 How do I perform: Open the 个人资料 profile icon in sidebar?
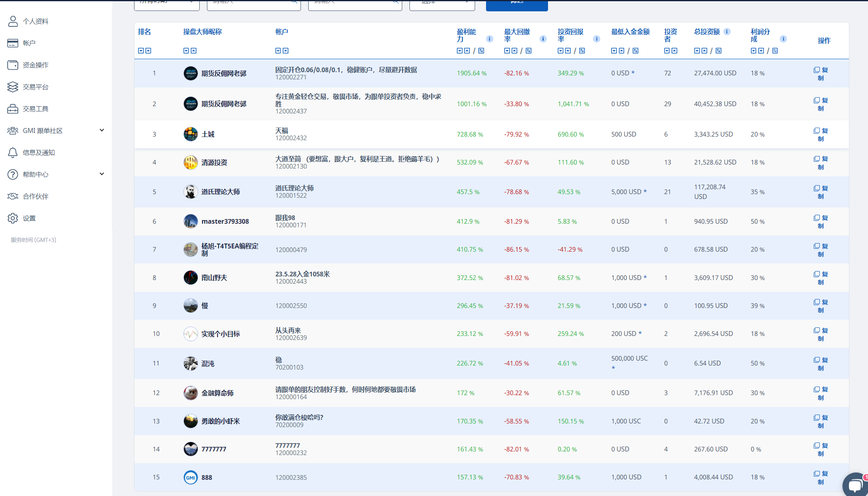tap(13, 21)
